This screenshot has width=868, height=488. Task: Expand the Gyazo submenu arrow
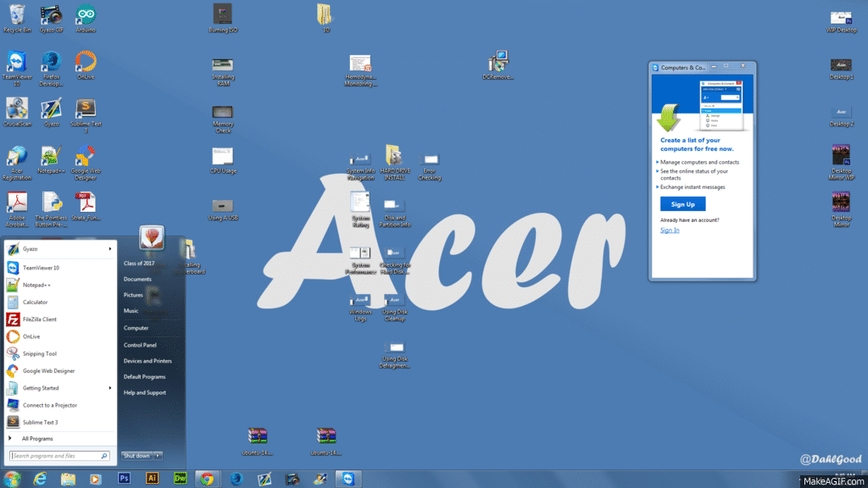tap(110, 249)
